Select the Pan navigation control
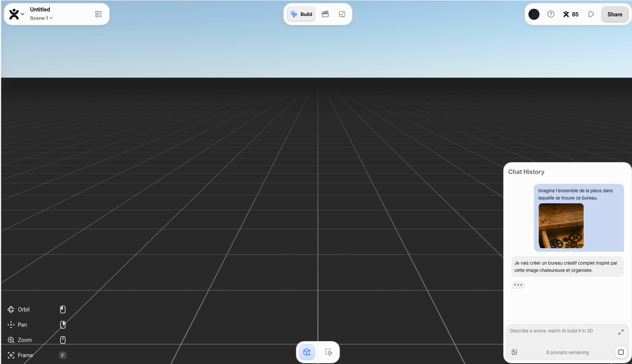 pyautogui.click(x=22, y=325)
